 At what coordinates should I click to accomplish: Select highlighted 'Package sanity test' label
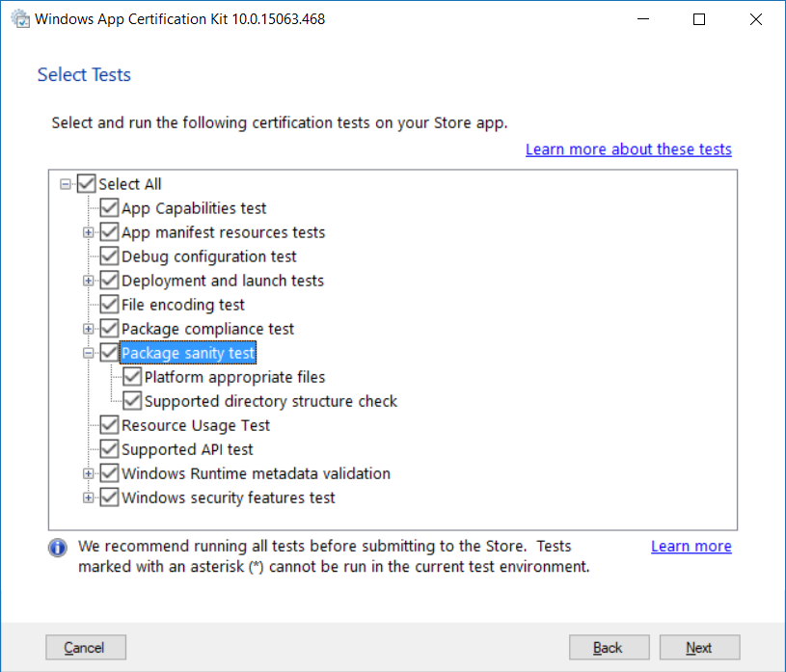pos(188,353)
